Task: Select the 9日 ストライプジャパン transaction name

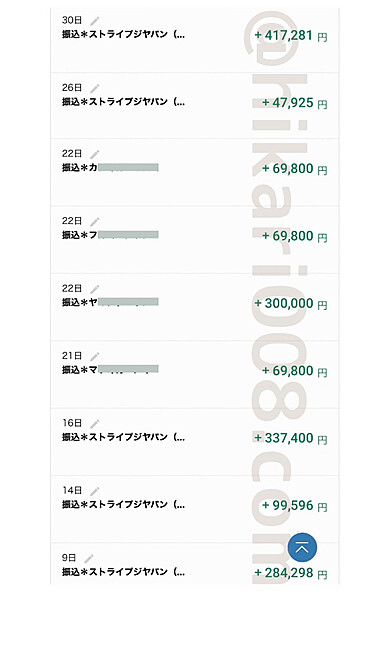Action: [x=124, y=572]
